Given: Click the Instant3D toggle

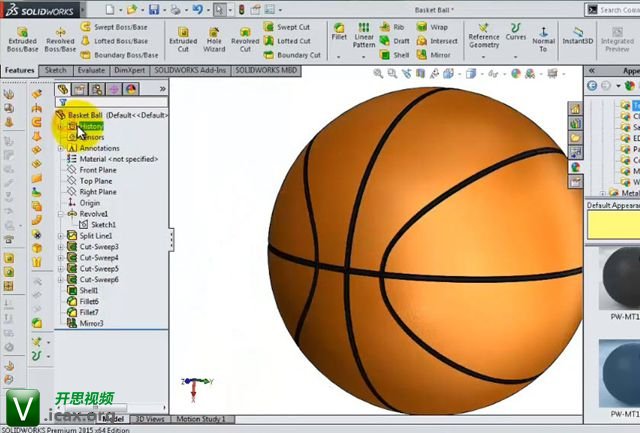Looking at the screenshot, I should [x=577, y=38].
